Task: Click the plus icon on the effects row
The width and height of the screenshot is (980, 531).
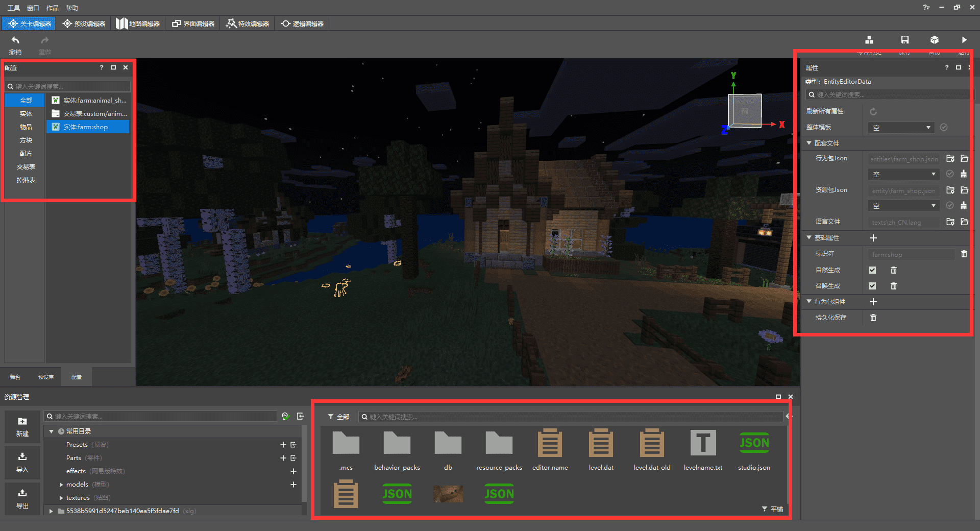Action: tap(293, 471)
